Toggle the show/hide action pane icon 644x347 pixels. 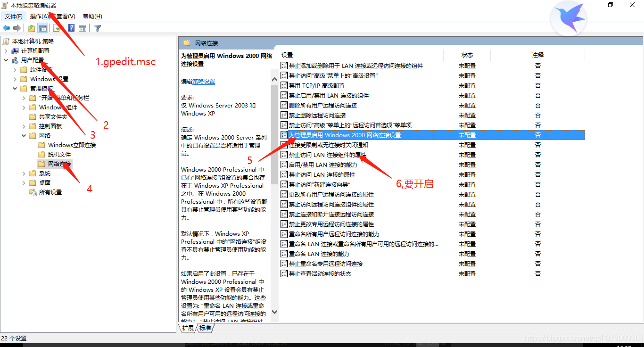pyautogui.click(x=83, y=28)
